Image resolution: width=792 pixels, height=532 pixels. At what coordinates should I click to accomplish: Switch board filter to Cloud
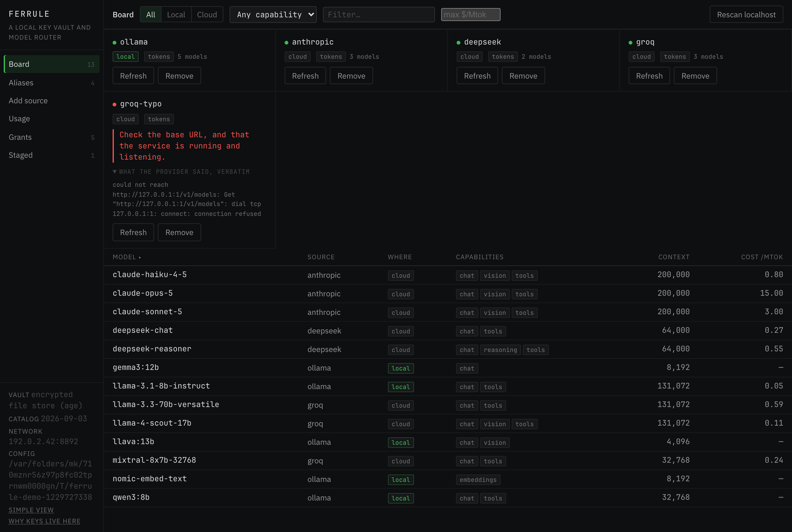pyautogui.click(x=207, y=15)
